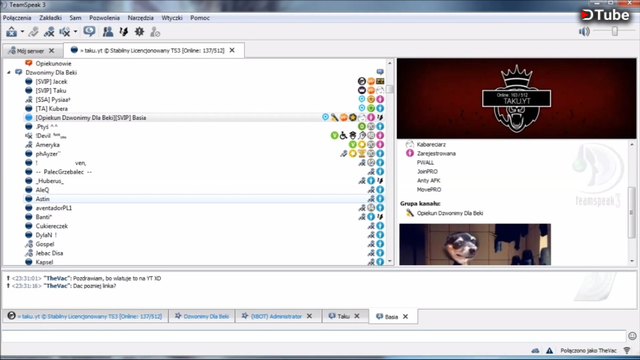Mute speakers using toolbar icon

click(65, 32)
